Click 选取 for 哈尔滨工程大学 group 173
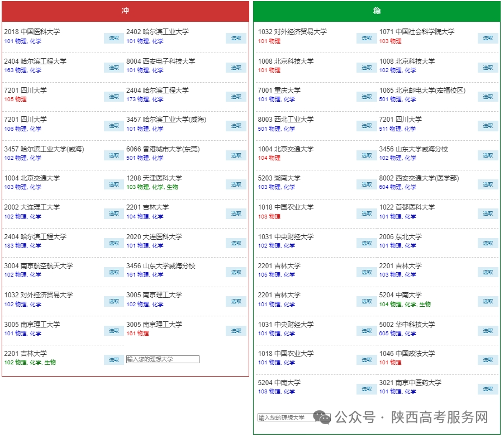 click(236, 97)
